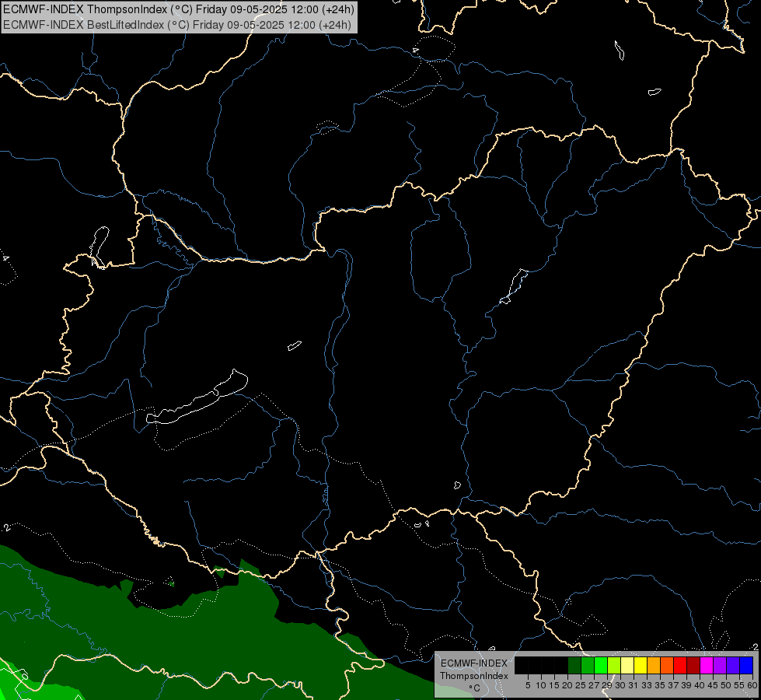Select the blue 55-60 legend swatch

tap(746, 665)
